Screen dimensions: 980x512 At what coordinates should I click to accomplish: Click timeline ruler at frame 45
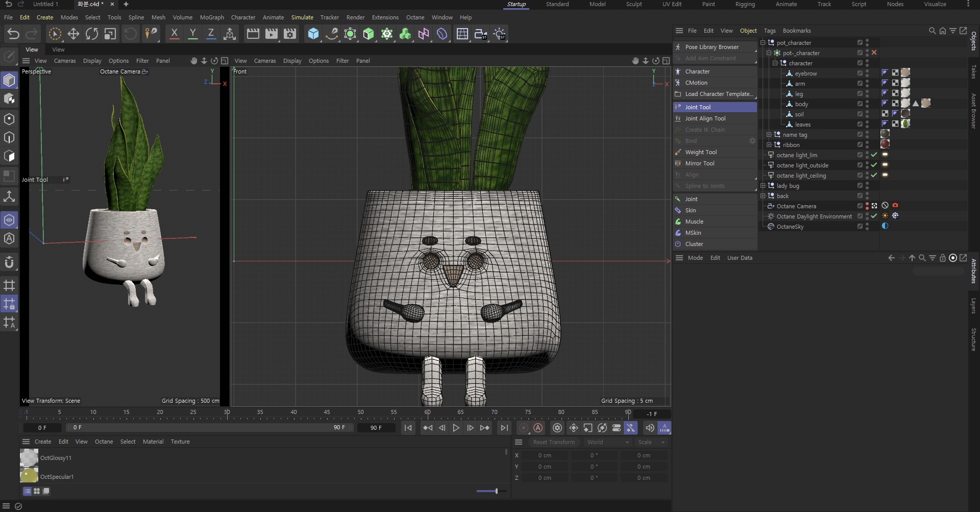(327, 413)
